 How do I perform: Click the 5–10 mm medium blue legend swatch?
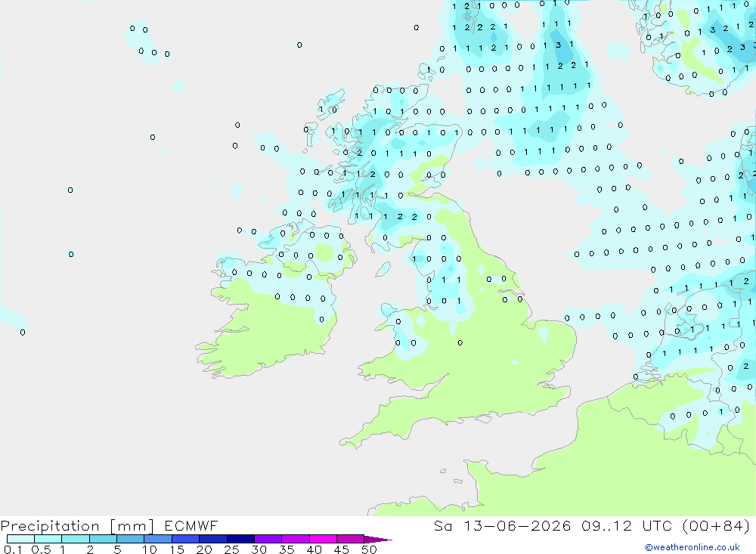[130, 539]
